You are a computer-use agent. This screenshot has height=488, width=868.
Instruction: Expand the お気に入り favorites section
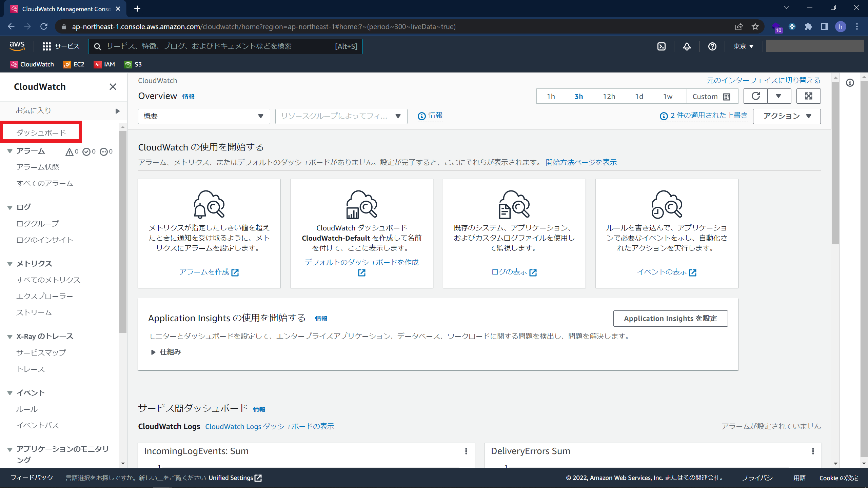[117, 111]
